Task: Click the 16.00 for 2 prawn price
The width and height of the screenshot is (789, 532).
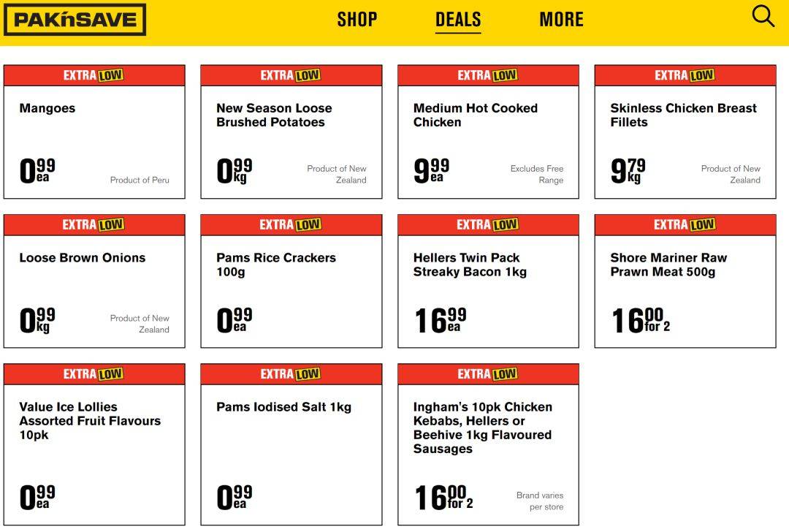Action: pyautogui.click(x=641, y=321)
